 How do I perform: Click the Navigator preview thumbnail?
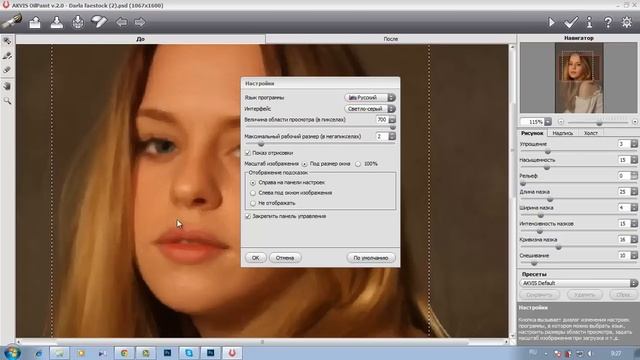(x=579, y=78)
